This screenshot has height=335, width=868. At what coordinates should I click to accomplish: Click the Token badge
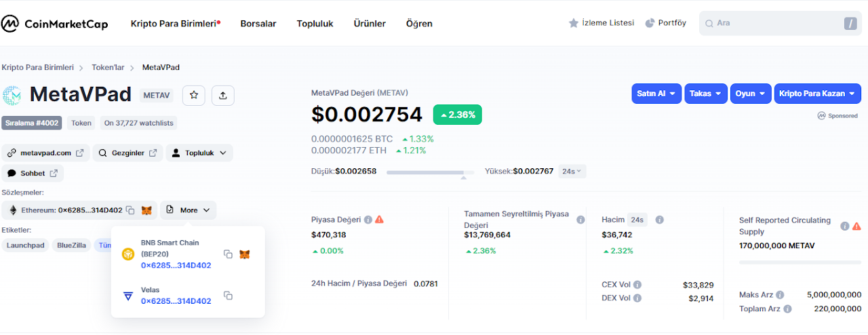[81, 123]
